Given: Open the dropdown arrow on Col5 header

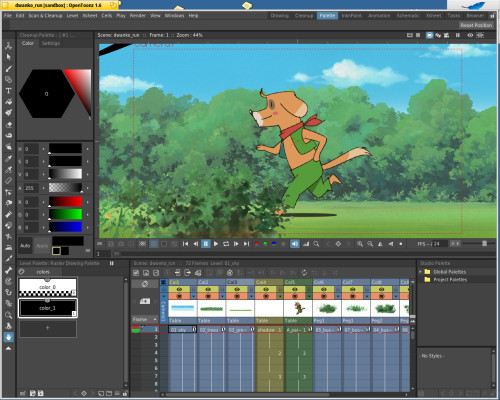Looking at the screenshot, I should [x=309, y=296].
